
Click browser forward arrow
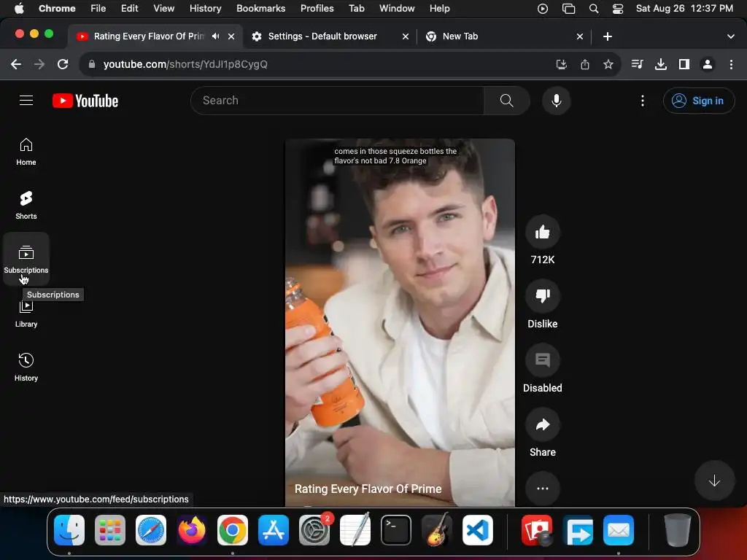tap(39, 64)
